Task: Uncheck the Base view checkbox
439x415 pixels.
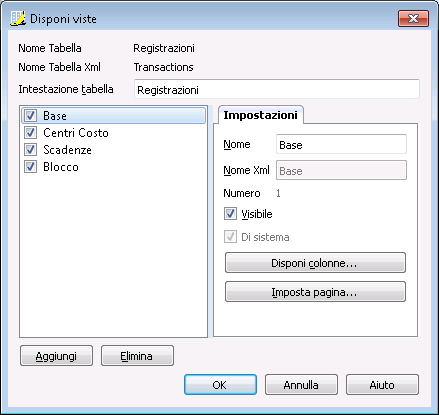Action: [30, 116]
